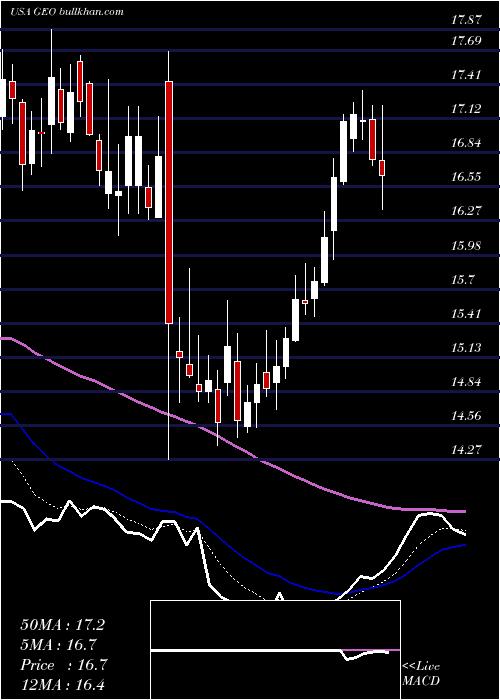Click the tall red candlestick dropping to 15.41
This screenshot has width=500, height=700.
coord(169,202)
